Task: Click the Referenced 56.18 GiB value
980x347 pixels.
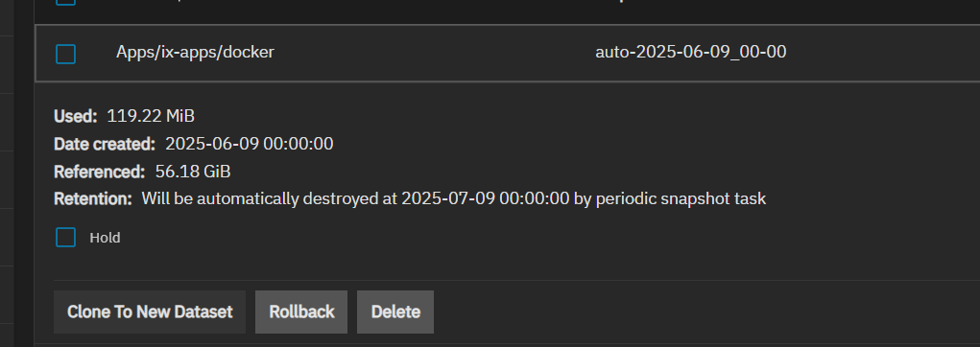Action: (193, 172)
